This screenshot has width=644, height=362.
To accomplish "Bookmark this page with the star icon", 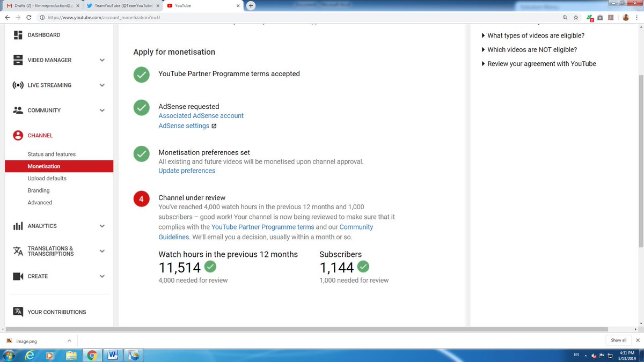I will (576, 17).
